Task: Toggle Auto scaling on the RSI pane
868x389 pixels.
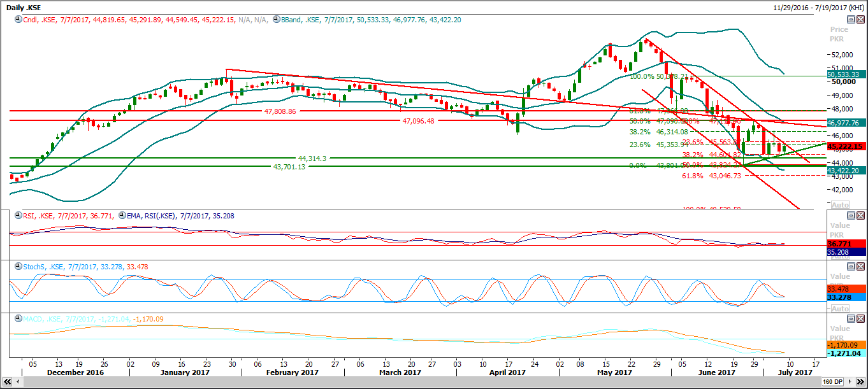Action: coord(840,257)
